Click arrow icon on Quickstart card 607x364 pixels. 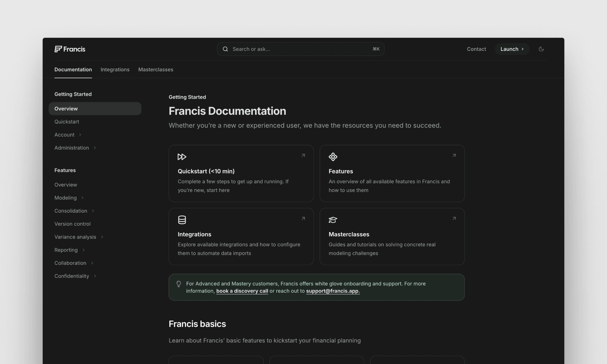pyautogui.click(x=303, y=156)
